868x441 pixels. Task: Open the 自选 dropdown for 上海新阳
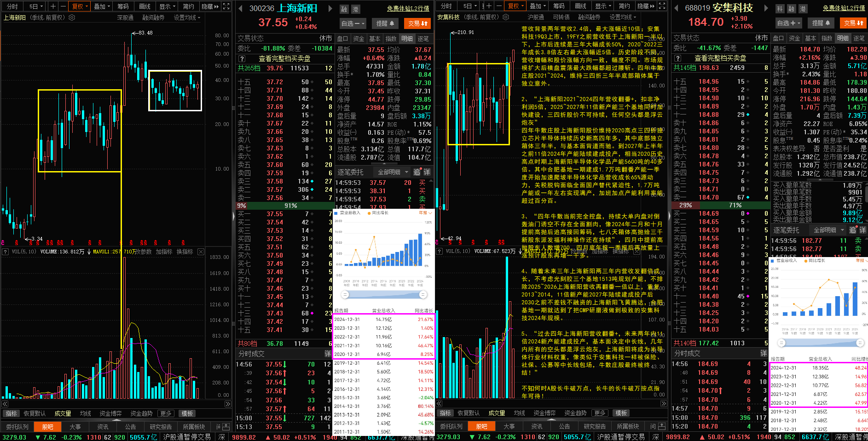pyautogui.click(x=353, y=23)
